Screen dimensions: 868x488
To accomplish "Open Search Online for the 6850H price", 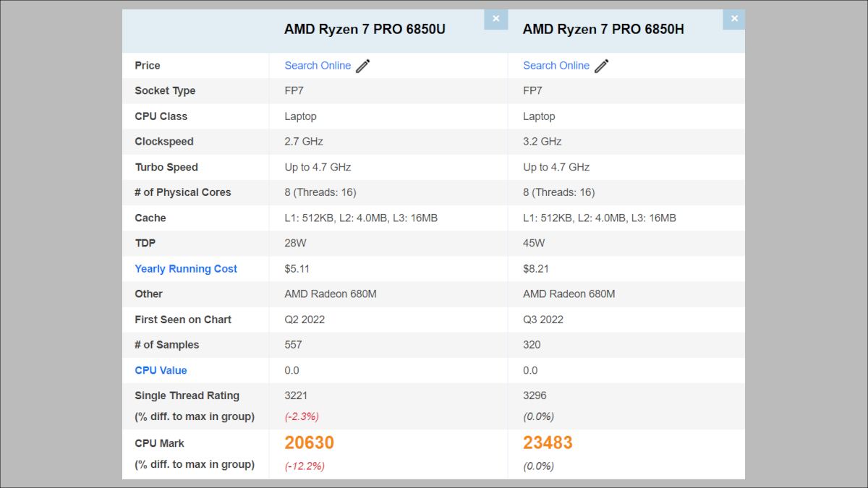I will pyautogui.click(x=556, y=65).
